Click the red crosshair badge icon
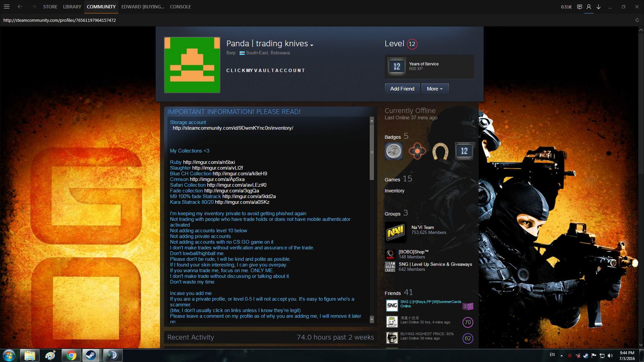Viewport: 644px width, 362px height. 417,151
